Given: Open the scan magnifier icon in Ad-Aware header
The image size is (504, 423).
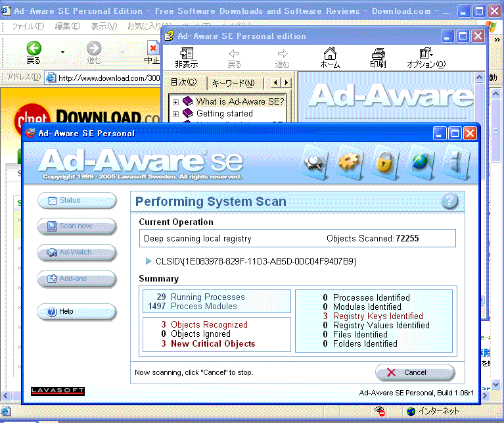Looking at the screenshot, I should click(315, 162).
